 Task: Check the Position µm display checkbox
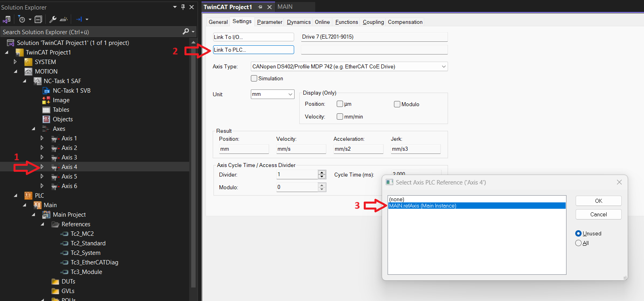340,104
